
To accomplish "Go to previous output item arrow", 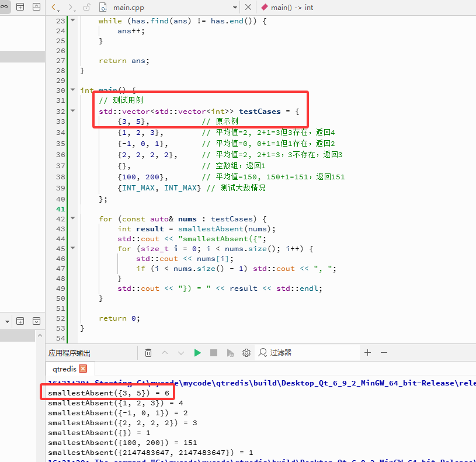I will point(165,353).
